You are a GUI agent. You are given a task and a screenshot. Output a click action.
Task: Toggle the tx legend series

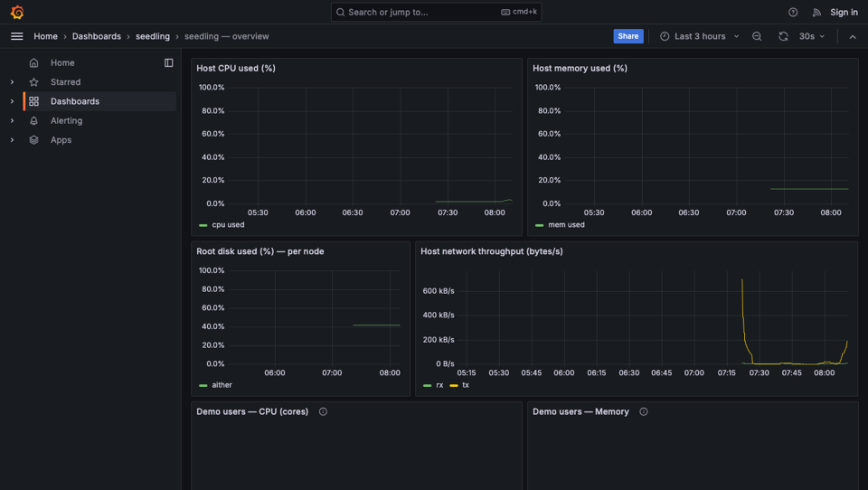pyautogui.click(x=466, y=385)
